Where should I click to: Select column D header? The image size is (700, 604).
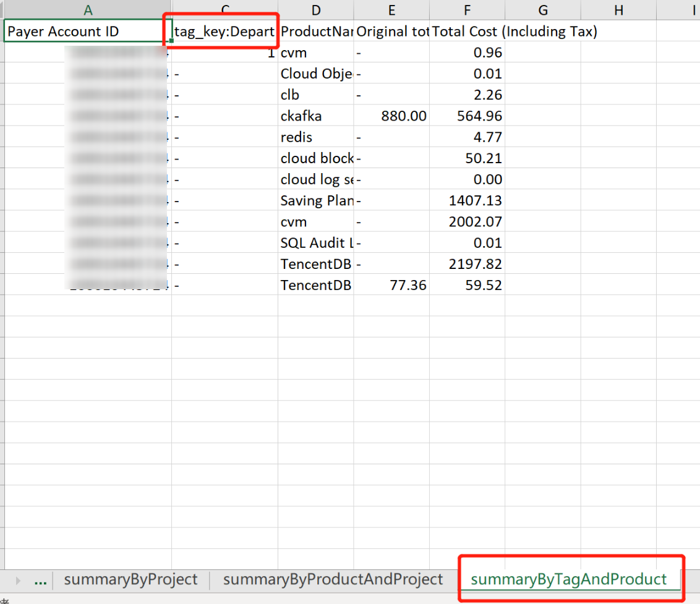coord(315,10)
